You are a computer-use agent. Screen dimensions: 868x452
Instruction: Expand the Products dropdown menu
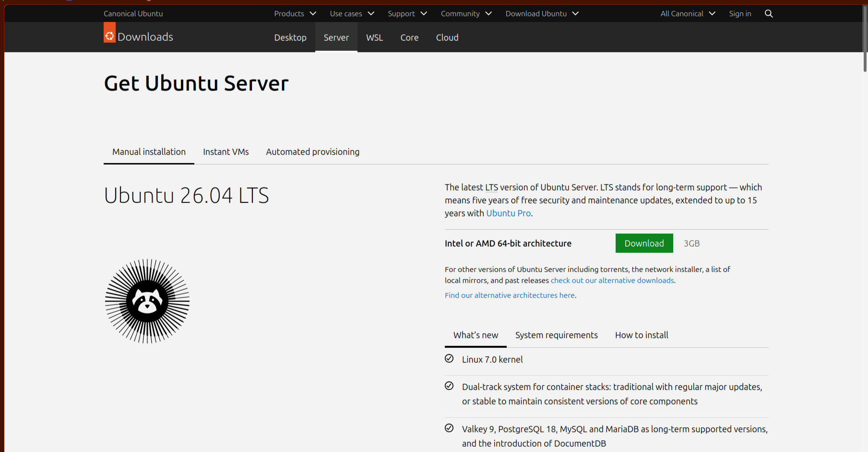295,13
